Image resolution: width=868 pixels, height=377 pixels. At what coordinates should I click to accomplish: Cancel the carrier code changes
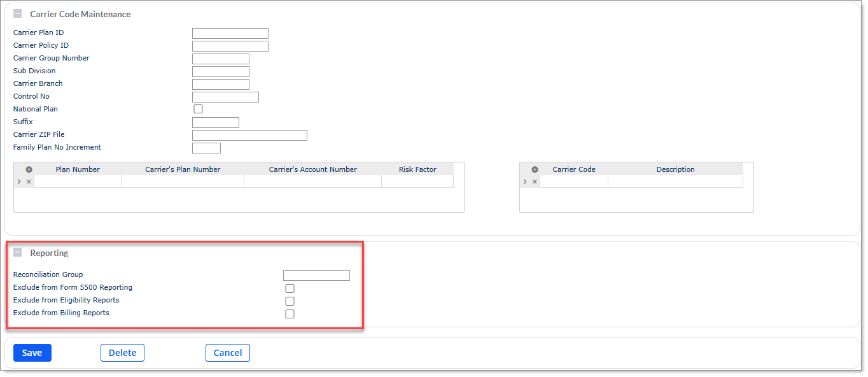227,353
